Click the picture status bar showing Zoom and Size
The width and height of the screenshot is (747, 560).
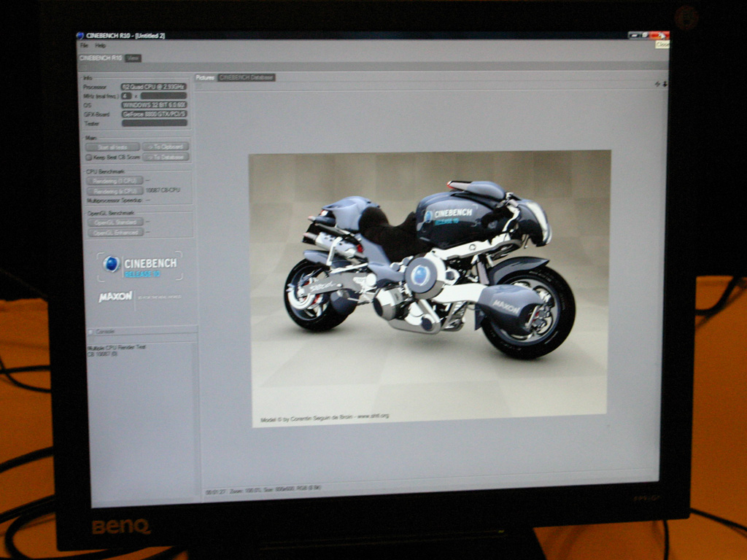click(x=263, y=489)
